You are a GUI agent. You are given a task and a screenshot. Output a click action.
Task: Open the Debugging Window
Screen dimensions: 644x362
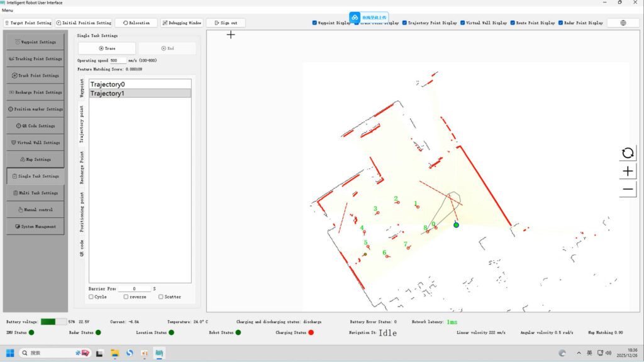[x=182, y=23]
